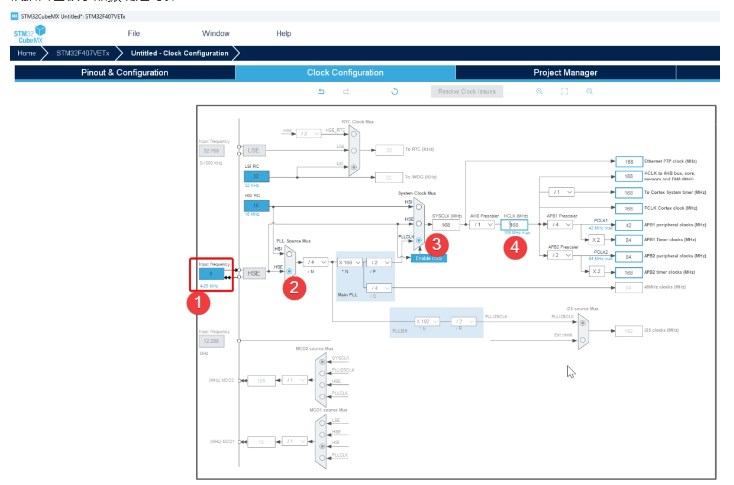Click the zoom-out magnifier icon

coord(589,91)
